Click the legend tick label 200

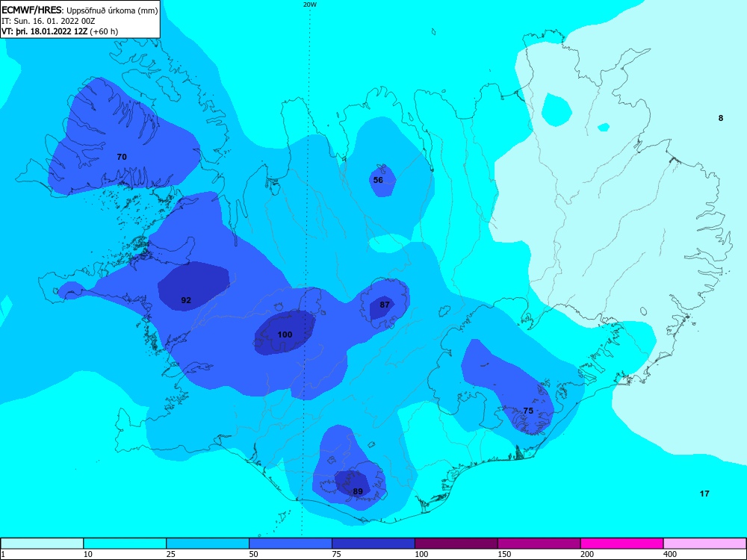point(587,554)
